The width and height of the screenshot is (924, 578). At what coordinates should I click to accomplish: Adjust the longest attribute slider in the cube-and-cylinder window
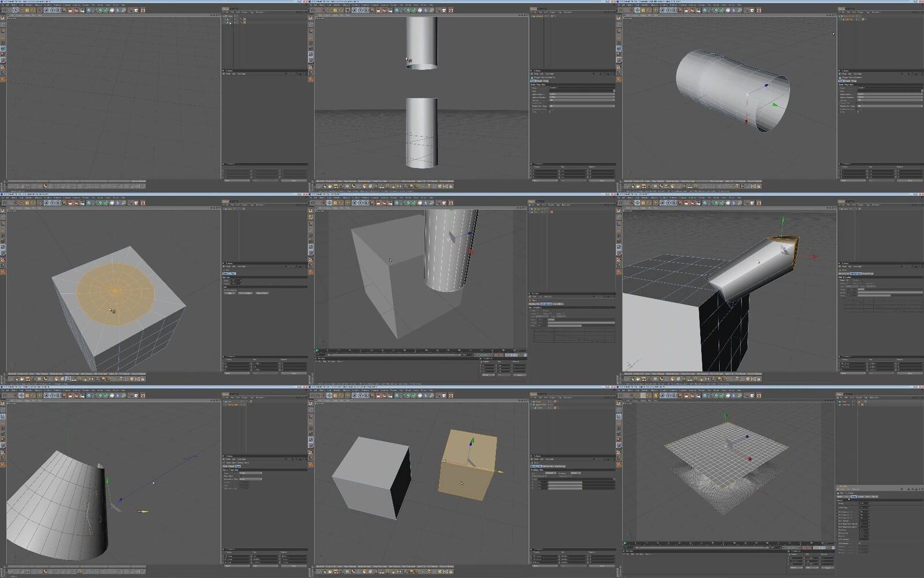(582, 323)
